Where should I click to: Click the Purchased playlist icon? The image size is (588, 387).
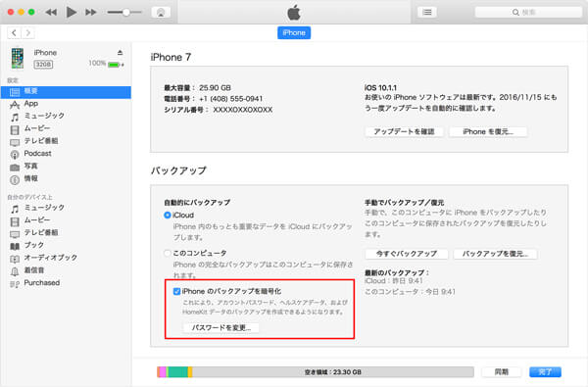coord(15,284)
